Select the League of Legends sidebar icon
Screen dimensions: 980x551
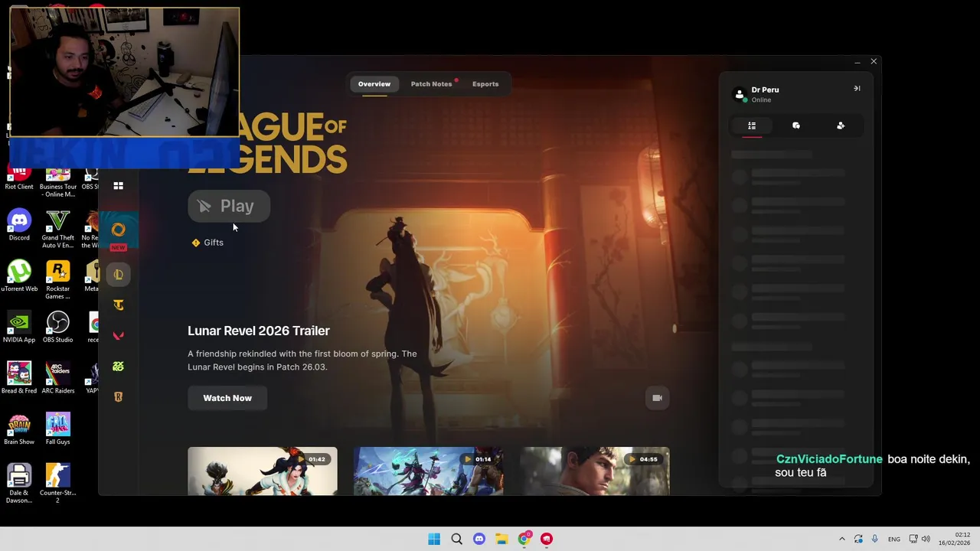pyautogui.click(x=118, y=275)
